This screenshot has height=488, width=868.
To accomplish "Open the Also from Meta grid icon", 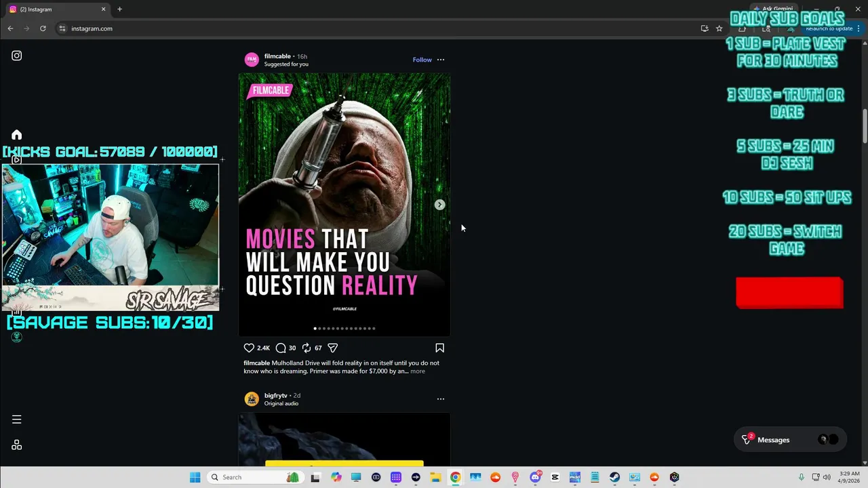I will pyautogui.click(x=17, y=445).
